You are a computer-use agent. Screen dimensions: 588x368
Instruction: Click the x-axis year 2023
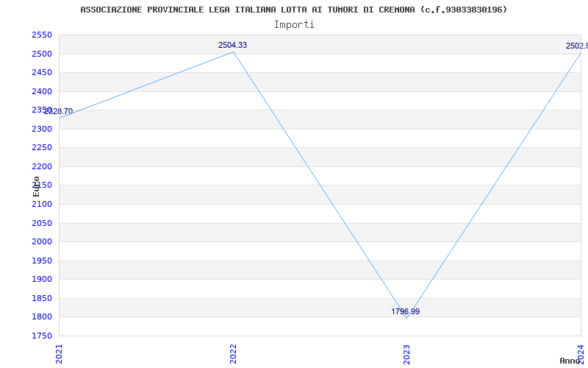click(407, 354)
